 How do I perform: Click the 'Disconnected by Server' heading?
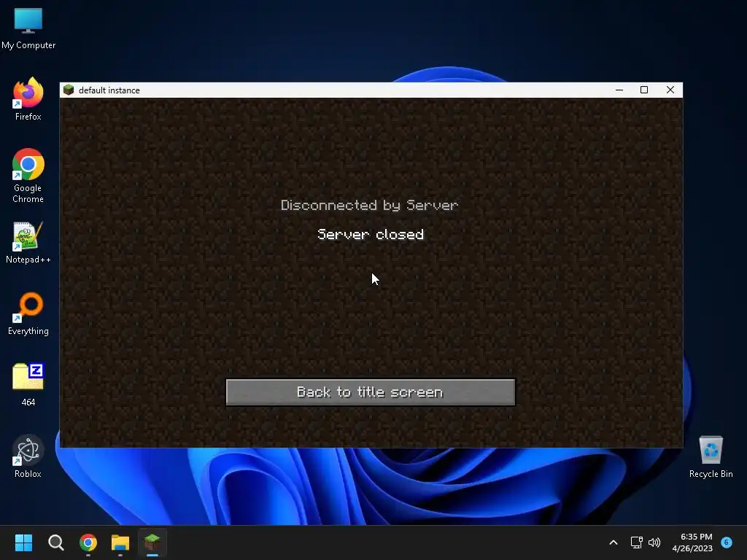[x=369, y=205]
